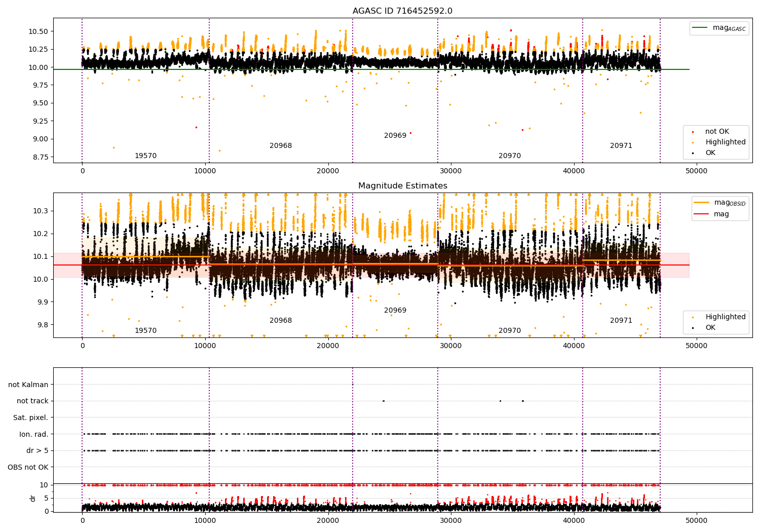Click the 'dr' y-axis label at bottom
The height and width of the screenshot is (532, 760).
[x=33, y=498]
